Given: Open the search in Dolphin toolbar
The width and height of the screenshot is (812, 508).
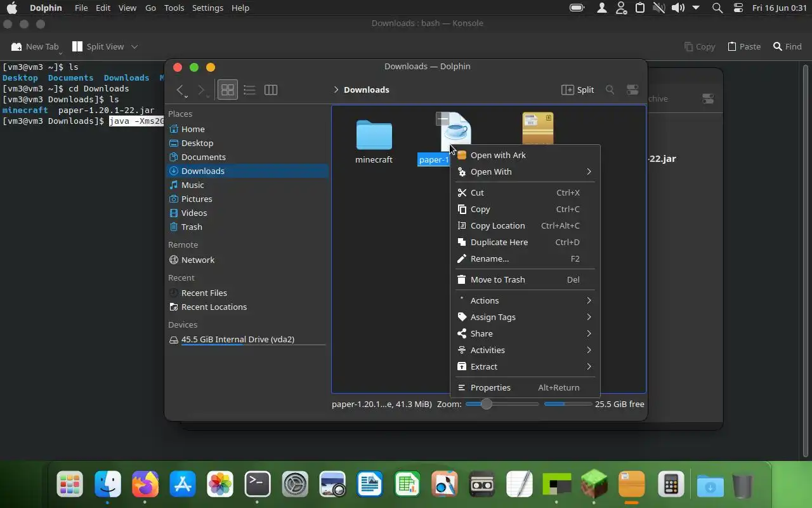Looking at the screenshot, I should point(610,90).
